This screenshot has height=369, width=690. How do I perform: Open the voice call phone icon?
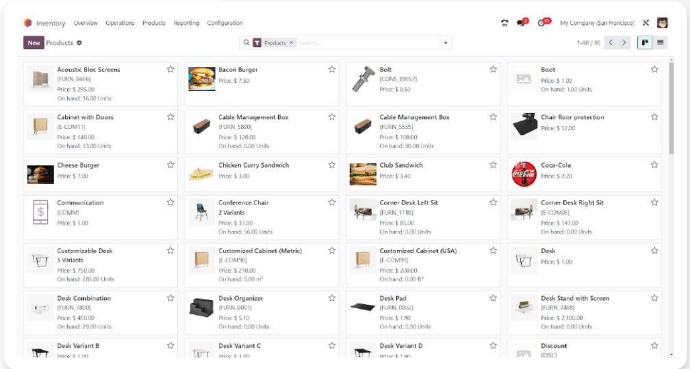504,23
